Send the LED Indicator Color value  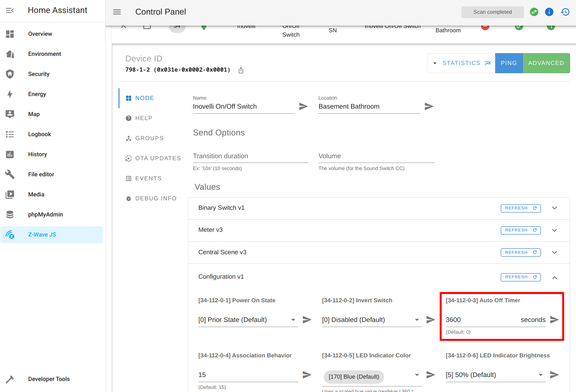point(431,375)
